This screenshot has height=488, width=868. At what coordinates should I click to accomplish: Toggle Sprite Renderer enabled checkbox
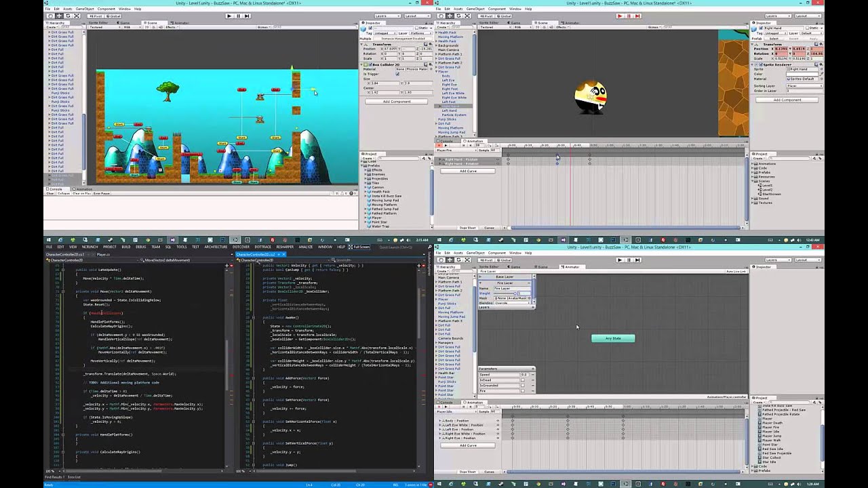[x=761, y=64]
